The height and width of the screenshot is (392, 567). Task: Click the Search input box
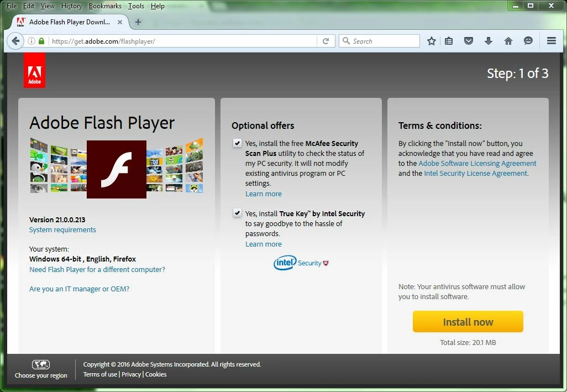[x=379, y=41]
